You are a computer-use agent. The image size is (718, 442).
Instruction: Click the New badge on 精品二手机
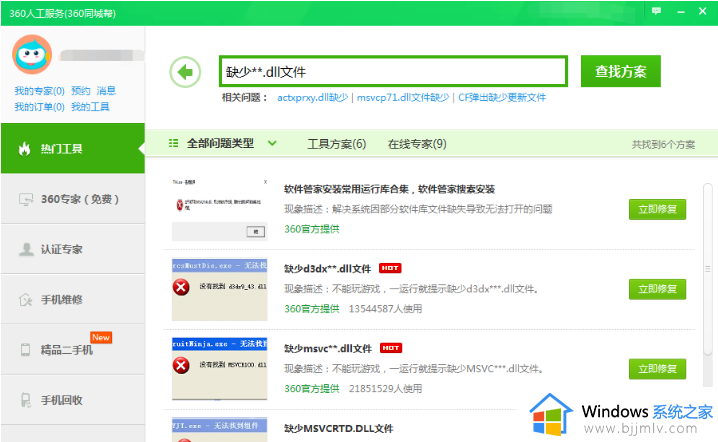pos(101,337)
